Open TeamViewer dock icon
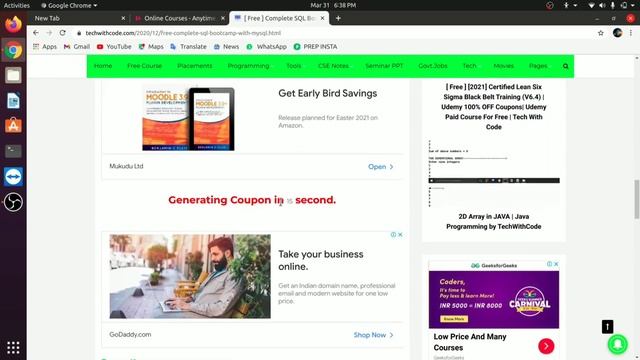640x360 pixels. point(13,176)
